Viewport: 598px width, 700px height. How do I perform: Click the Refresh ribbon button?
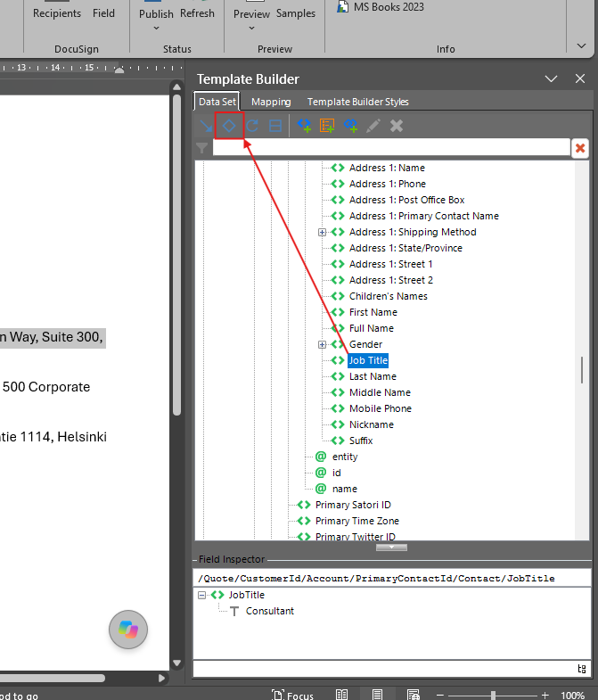click(197, 13)
